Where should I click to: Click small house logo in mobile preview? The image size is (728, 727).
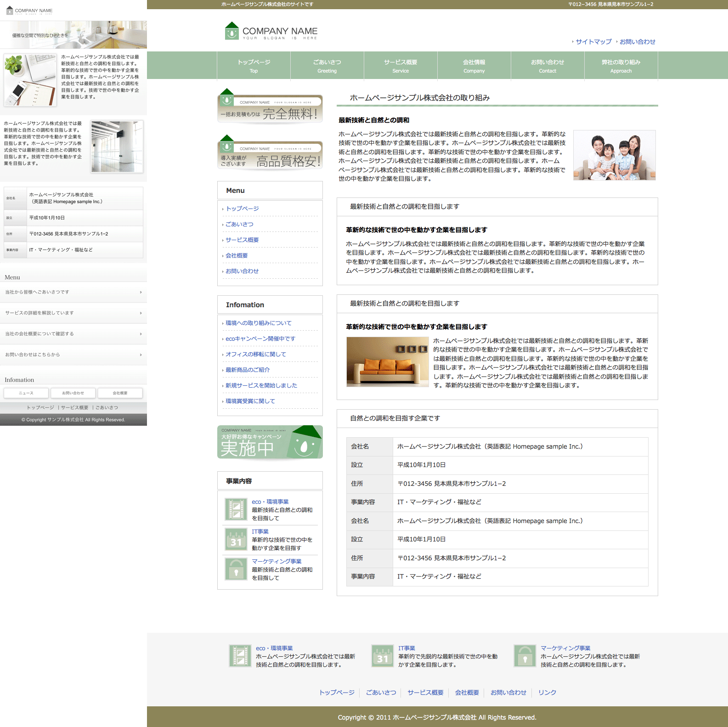click(x=10, y=10)
